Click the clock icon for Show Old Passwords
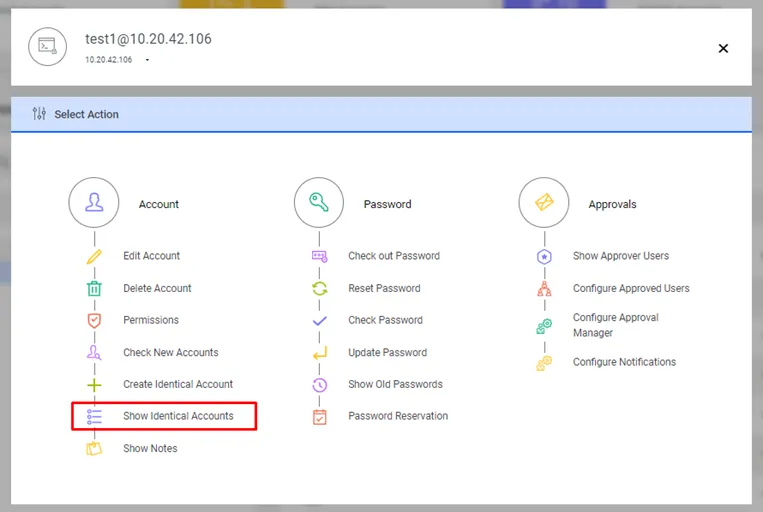 click(320, 385)
